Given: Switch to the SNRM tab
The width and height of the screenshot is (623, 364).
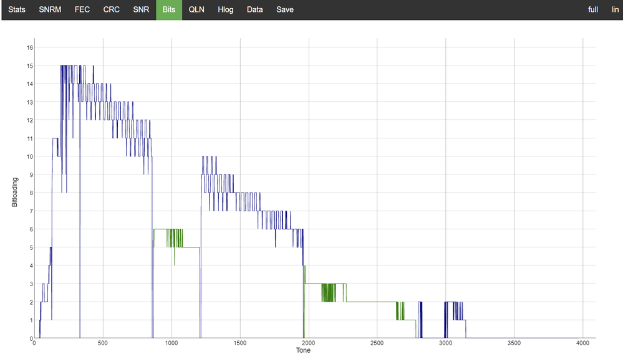Looking at the screenshot, I should (50, 10).
